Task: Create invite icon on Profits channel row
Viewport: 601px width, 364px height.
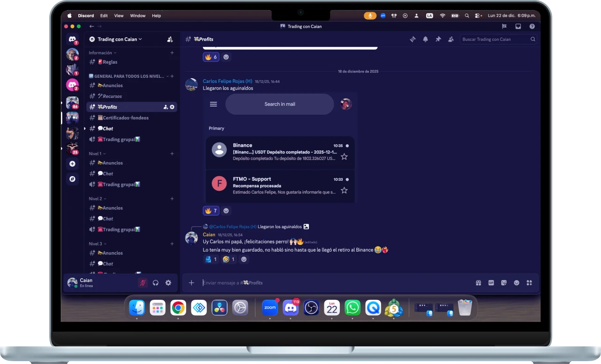Action: tap(165, 107)
